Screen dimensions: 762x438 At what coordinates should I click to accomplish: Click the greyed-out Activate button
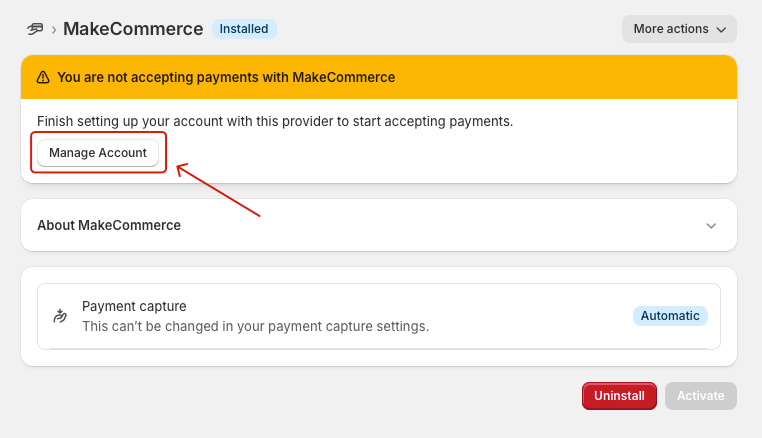(x=700, y=396)
